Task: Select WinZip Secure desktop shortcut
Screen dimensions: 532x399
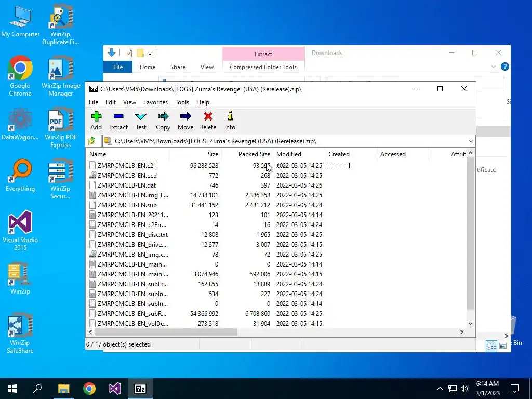Action: point(60,179)
